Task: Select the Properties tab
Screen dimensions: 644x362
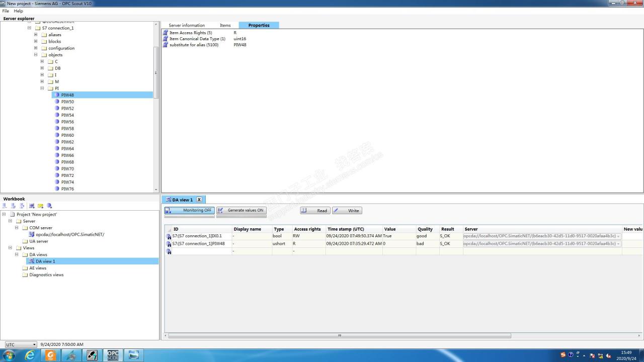Action: click(259, 25)
